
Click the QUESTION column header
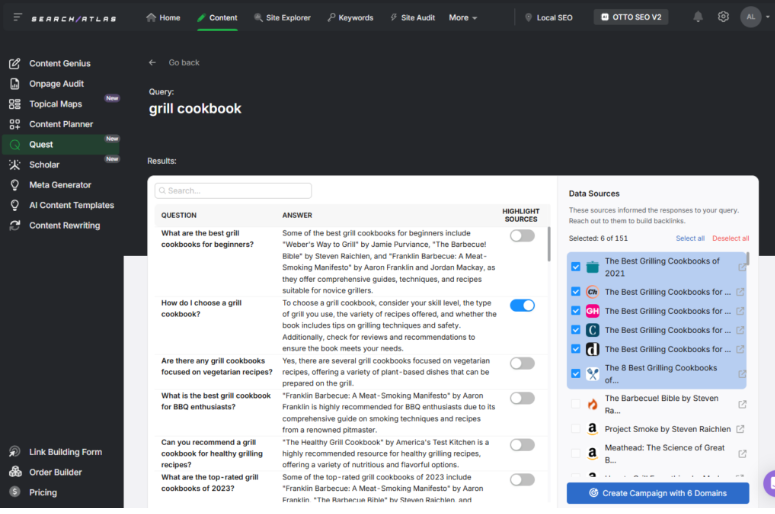click(178, 215)
